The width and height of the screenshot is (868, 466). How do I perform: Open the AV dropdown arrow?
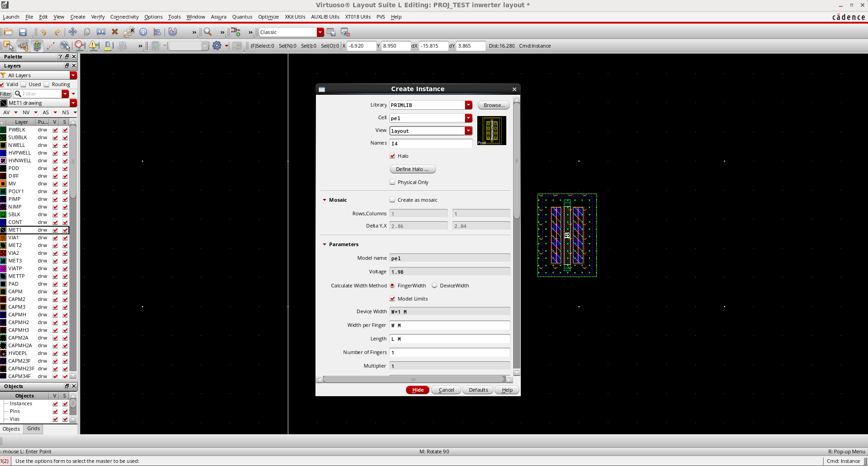click(x=16, y=112)
